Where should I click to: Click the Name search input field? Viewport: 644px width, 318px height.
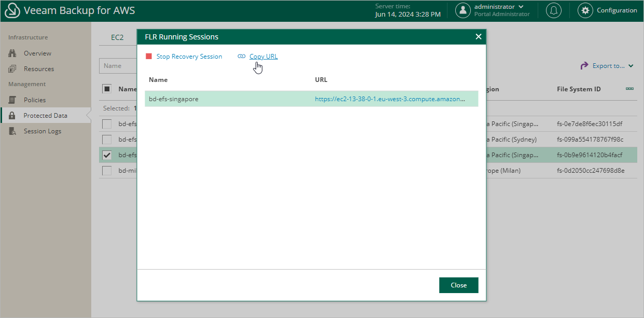pos(118,66)
